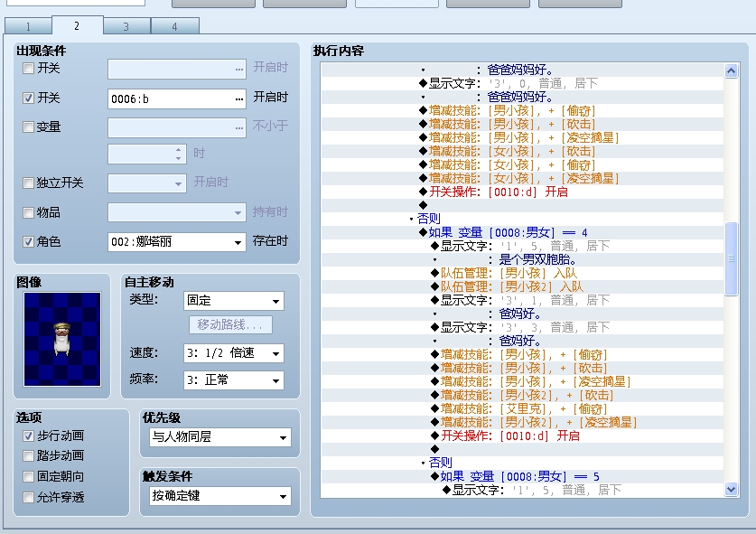Enable the 物品 condition checkbox

[x=28, y=212]
